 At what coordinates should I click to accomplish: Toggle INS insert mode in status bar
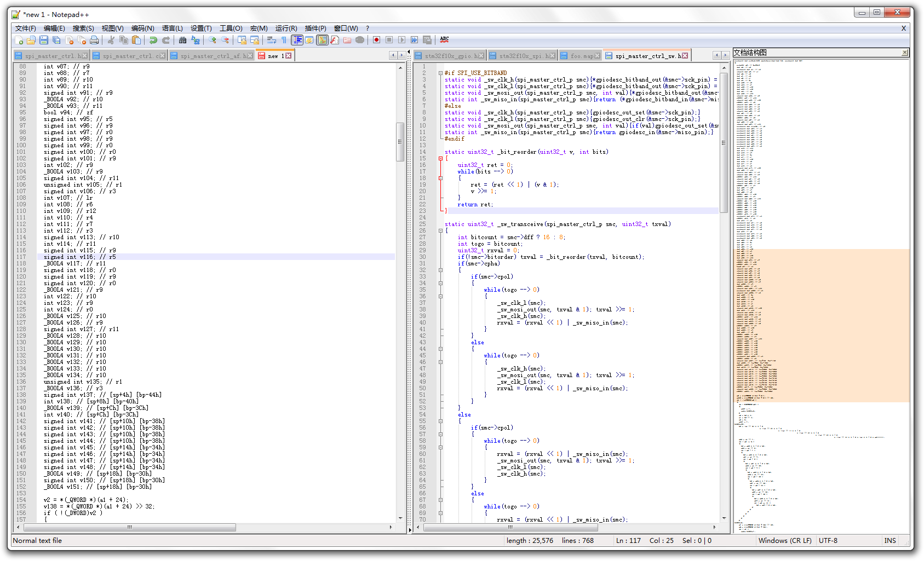890,541
